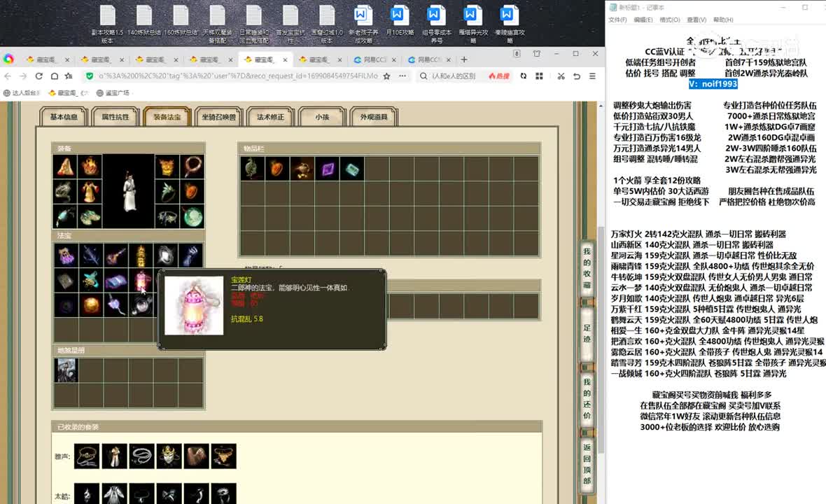
Task: Close the active 藏宝阁 browser tab
Action: (x=285, y=59)
